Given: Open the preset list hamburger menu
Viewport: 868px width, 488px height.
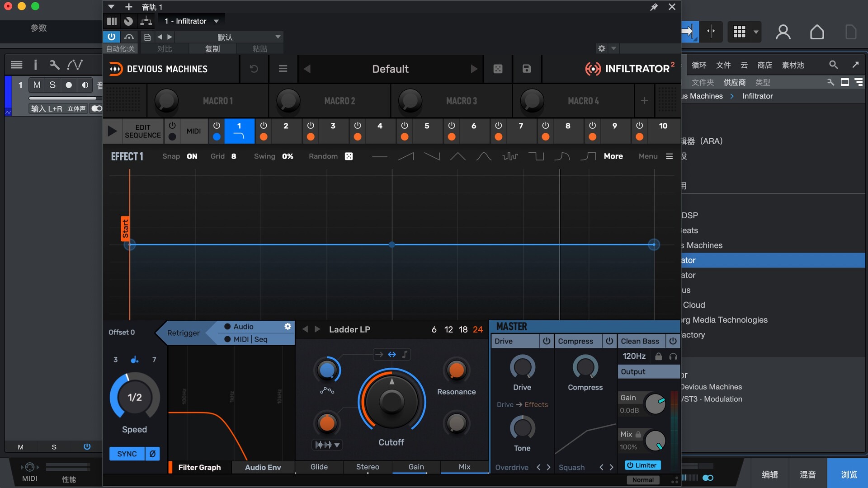Looking at the screenshot, I should coord(283,69).
